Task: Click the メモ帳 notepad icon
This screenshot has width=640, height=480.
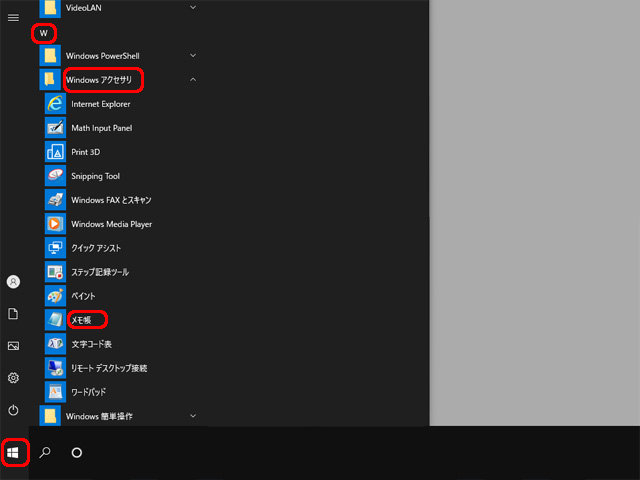Action: click(55, 320)
